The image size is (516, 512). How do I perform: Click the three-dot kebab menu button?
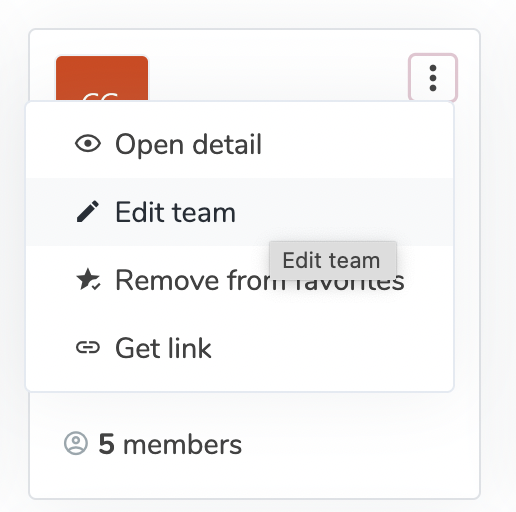click(x=433, y=78)
